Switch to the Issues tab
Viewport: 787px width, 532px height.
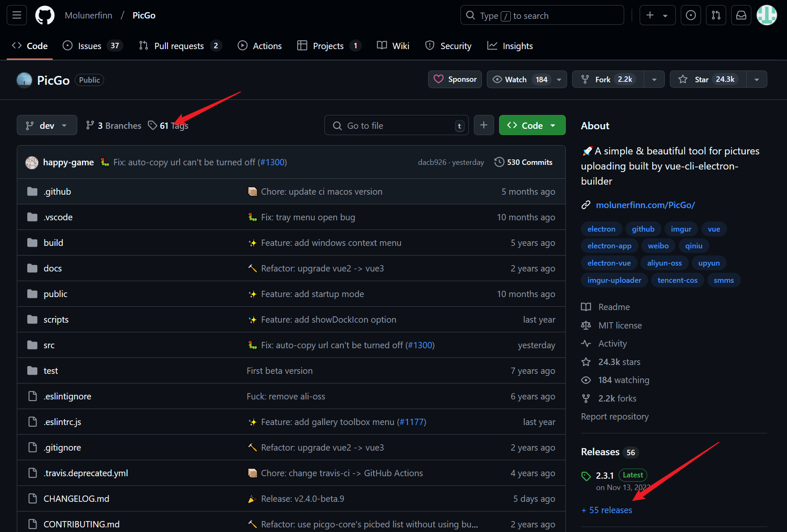92,46
